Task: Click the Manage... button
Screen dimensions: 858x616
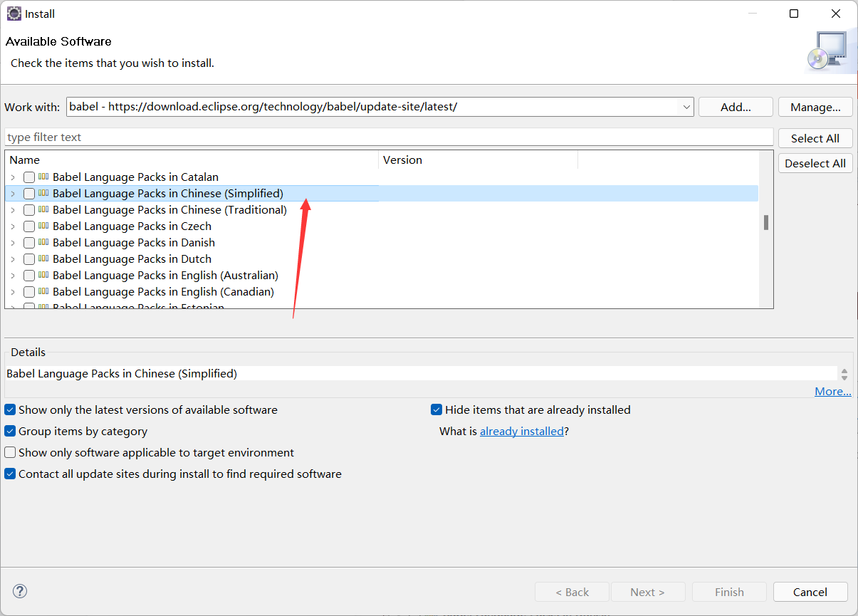Action: pyautogui.click(x=815, y=107)
